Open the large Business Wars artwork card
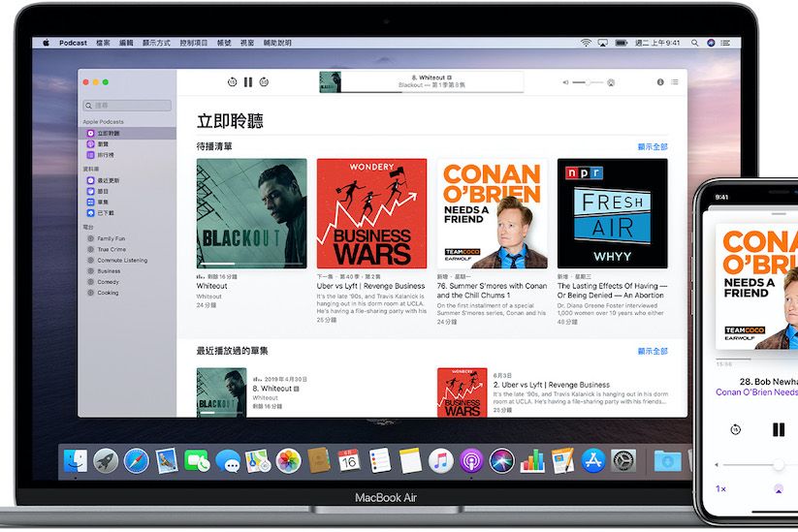Image resolution: width=798 pixels, height=532 pixels. coord(372,213)
